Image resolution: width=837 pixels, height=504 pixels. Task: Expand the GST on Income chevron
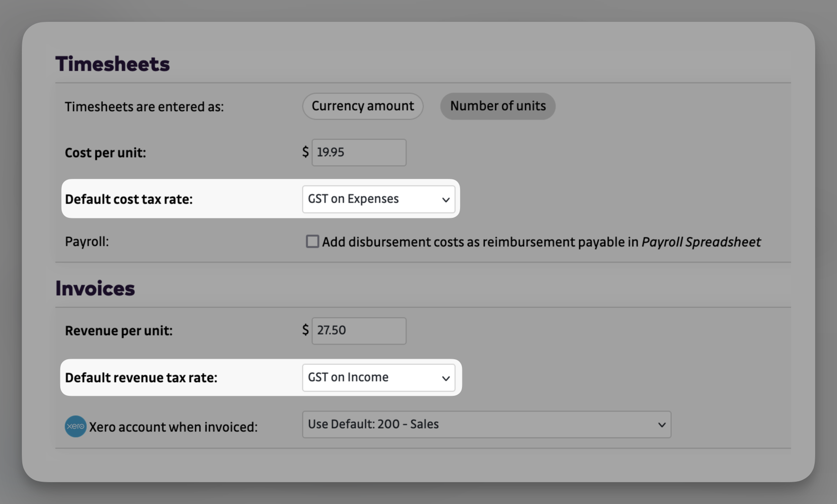[x=445, y=378]
